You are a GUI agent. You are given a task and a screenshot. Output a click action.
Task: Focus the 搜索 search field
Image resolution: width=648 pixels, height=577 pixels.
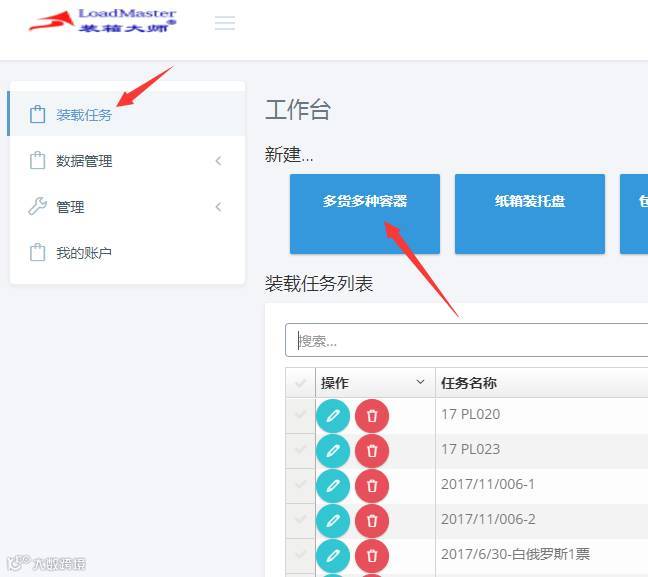click(467, 340)
